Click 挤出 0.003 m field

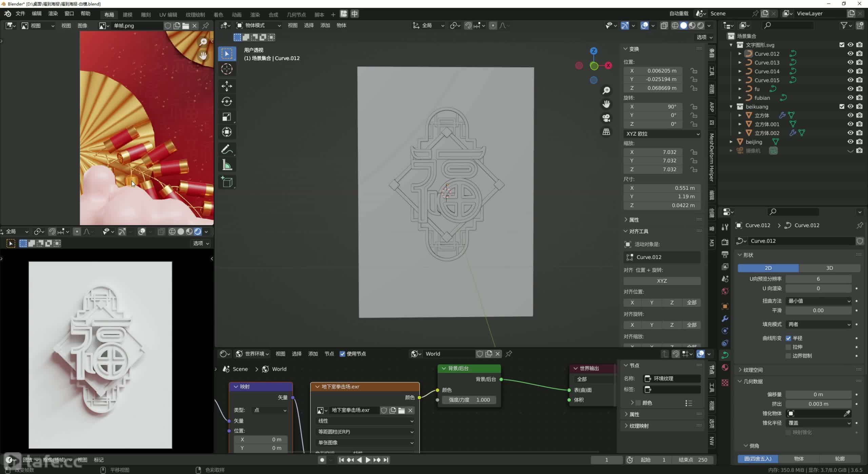point(818,404)
